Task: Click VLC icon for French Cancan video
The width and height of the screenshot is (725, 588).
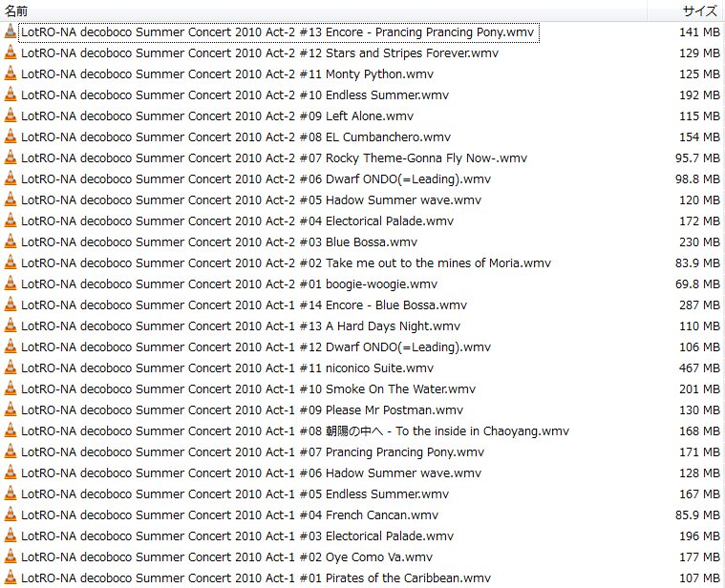Action: pos(11,515)
